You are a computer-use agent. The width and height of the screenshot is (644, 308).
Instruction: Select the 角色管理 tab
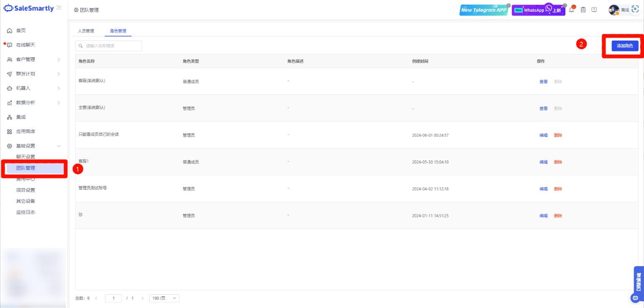pos(118,31)
